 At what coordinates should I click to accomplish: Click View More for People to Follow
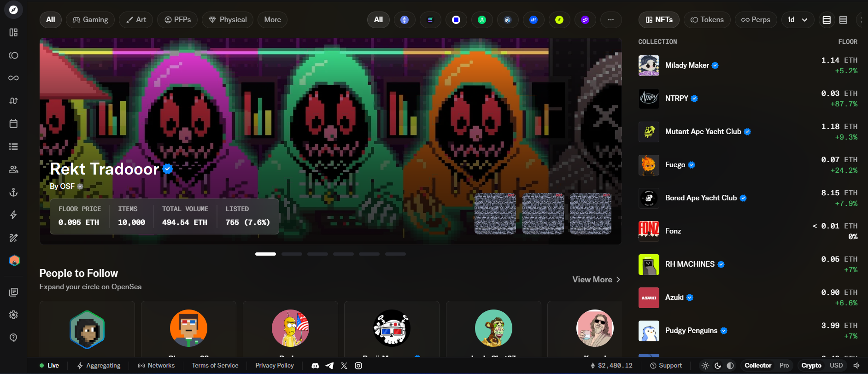coord(596,280)
